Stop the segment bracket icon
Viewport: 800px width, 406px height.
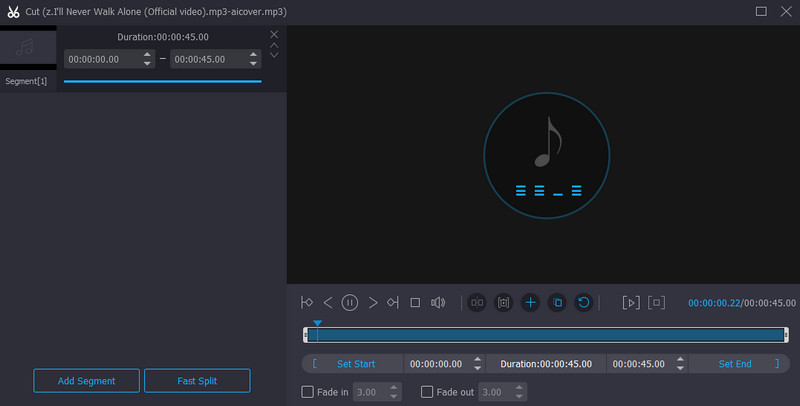click(657, 302)
